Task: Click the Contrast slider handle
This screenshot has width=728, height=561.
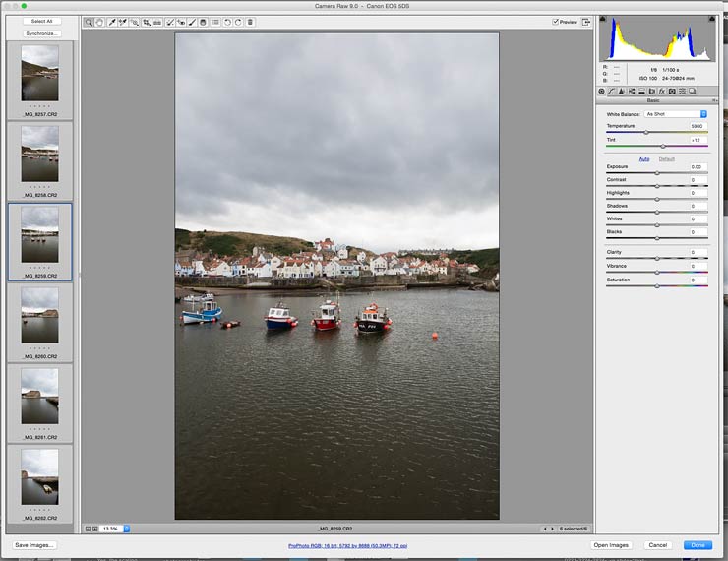Action: [657, 186]
